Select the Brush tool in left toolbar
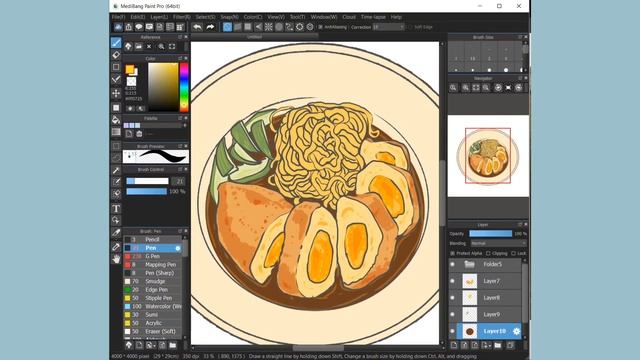This screenshot has width=640, height=360. [x=116, y=42]
